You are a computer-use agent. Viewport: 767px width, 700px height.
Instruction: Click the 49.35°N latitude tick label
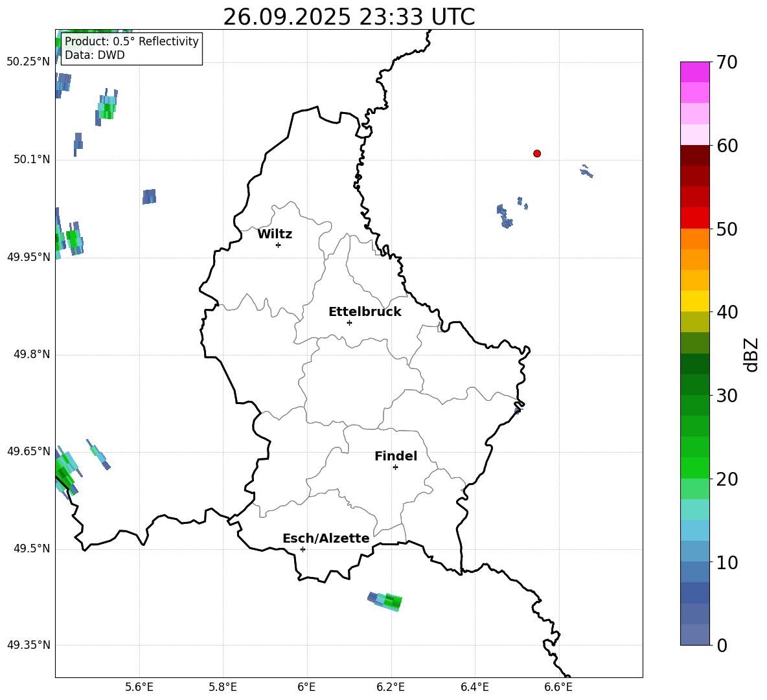click(x=28, y=645)
